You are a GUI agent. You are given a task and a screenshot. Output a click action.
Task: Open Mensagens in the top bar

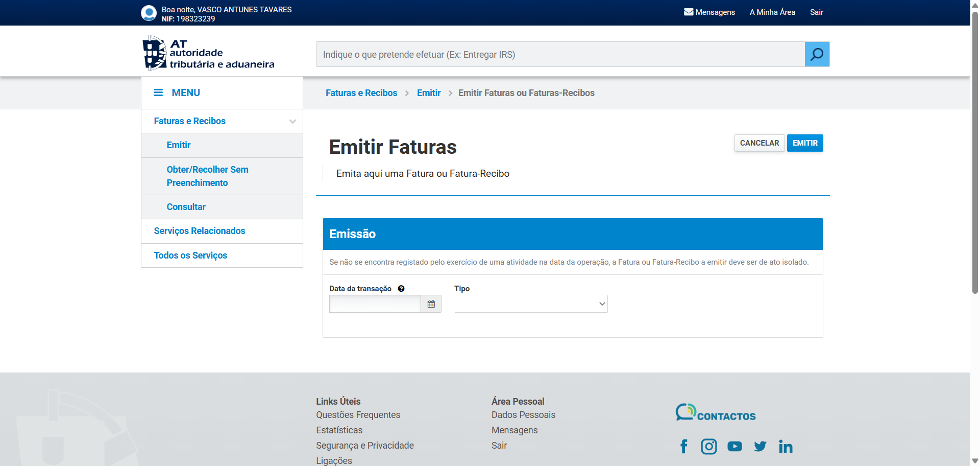[709, 12]
